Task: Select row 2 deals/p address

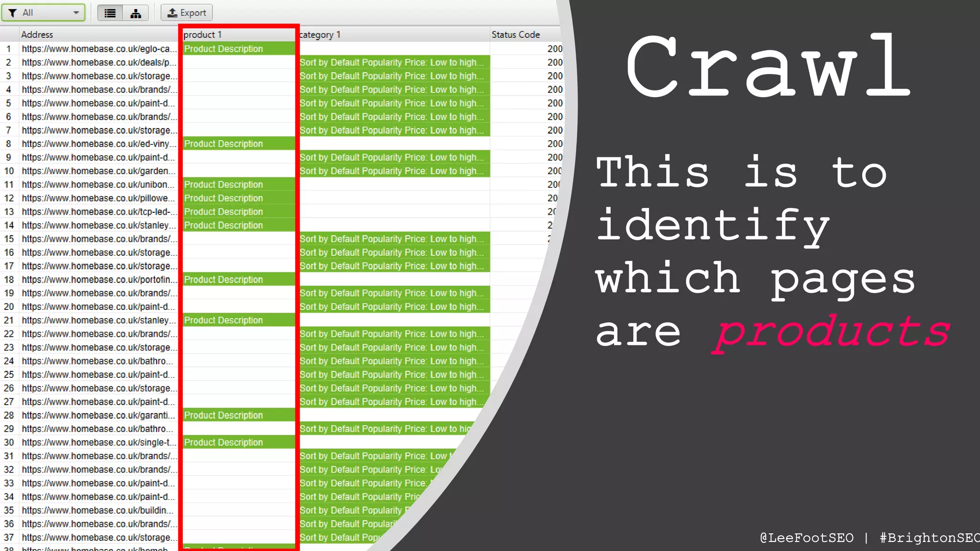Action: [x=99, y=62]
